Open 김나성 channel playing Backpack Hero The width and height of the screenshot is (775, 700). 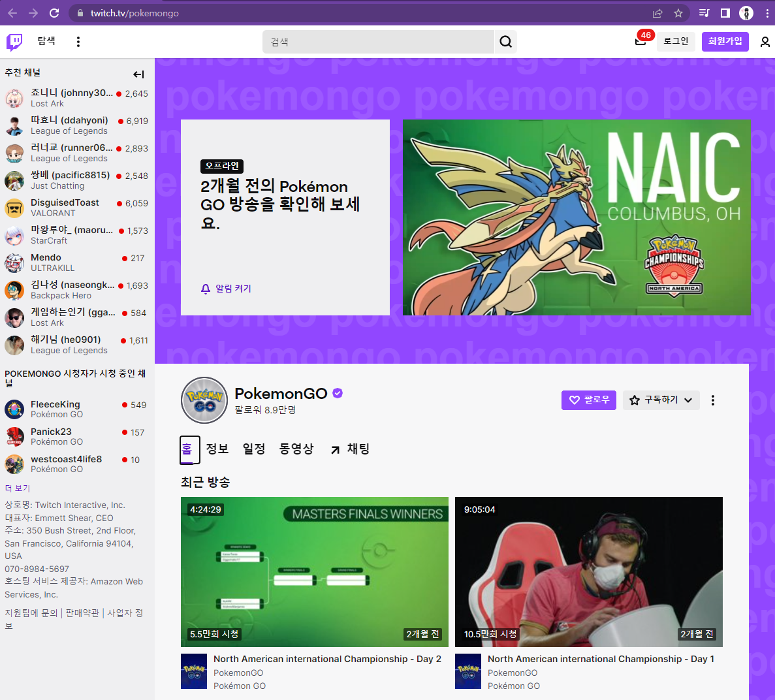click(76, 290)
